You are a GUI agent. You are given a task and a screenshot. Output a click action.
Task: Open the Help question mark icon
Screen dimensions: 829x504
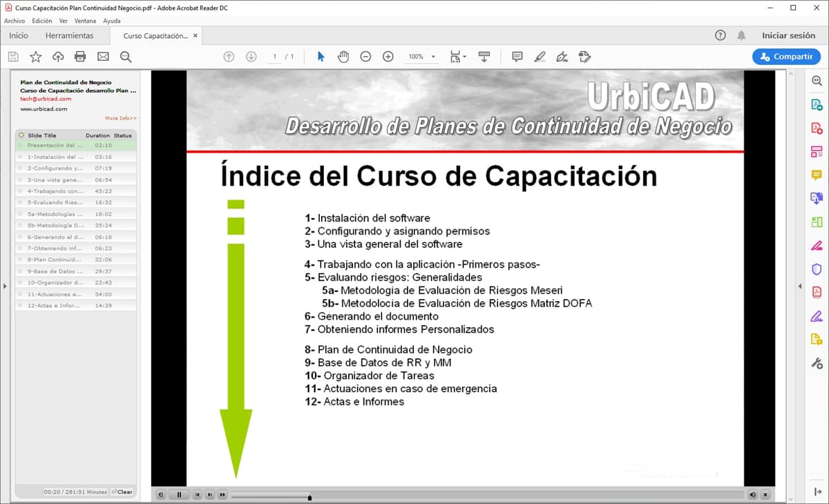(x=721, y=35)
